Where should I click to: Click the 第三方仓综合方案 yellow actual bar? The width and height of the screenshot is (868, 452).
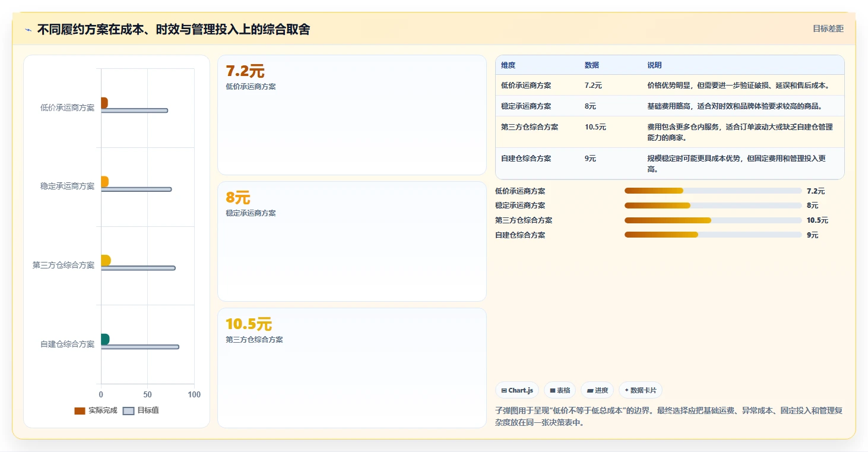[106, 260]
